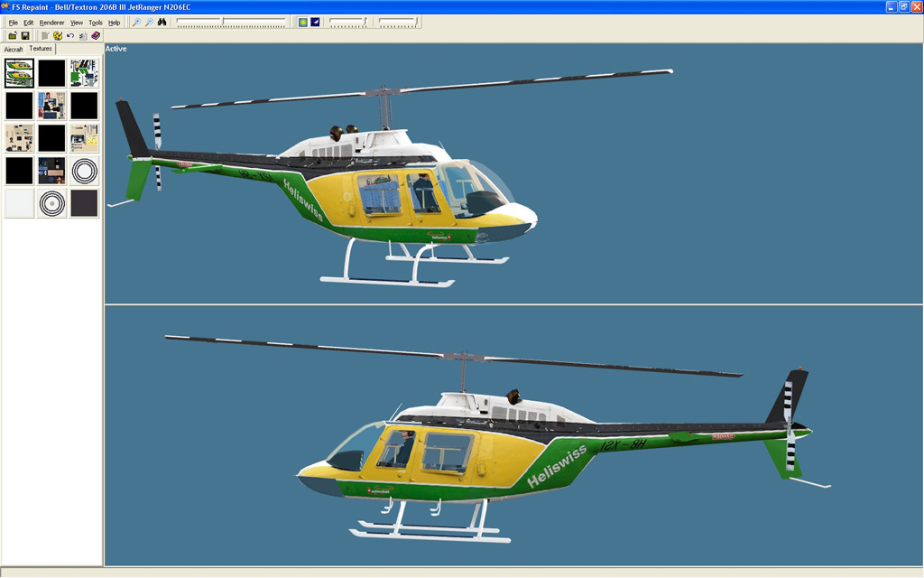The height and width of the screenshot is (578, 924).
Task: Click the document list toolbar icon
Action: pyautogui.click(x=83, y=36)
